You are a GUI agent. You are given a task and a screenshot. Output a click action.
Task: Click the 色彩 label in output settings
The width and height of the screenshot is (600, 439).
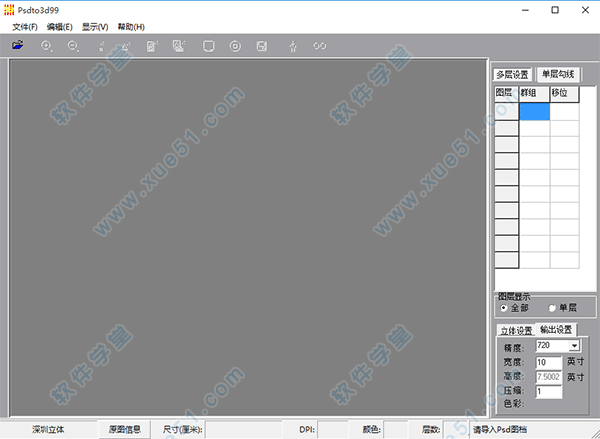(514, 403)
